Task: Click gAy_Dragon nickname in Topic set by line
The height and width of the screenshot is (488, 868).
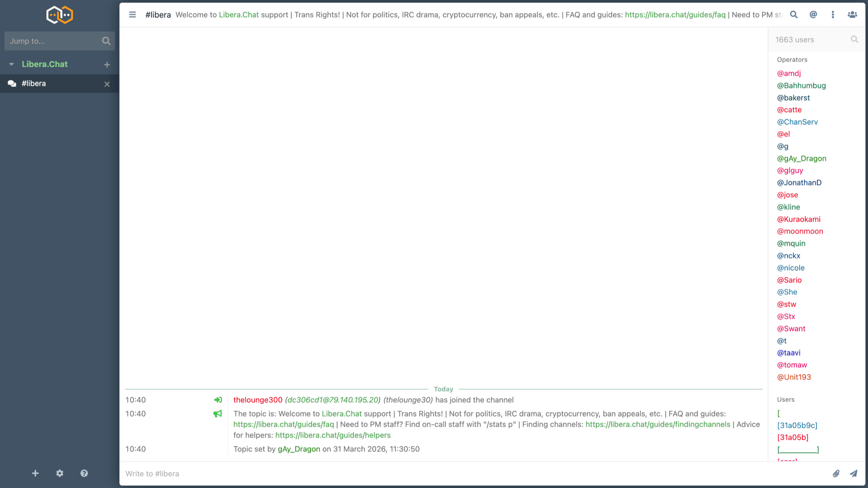Action: click(299, 449)
